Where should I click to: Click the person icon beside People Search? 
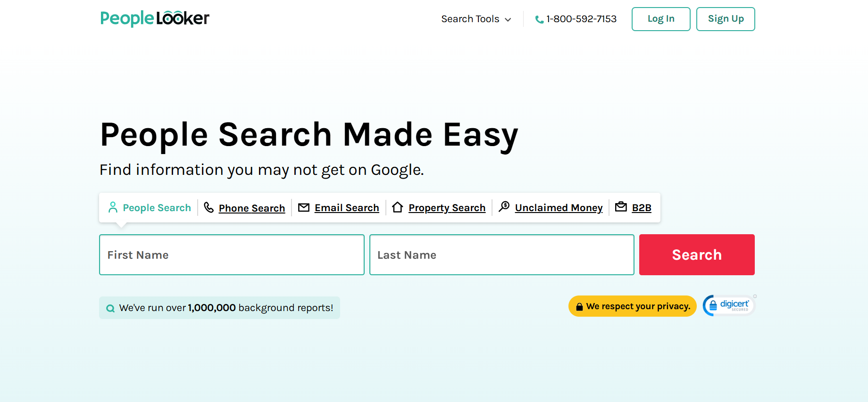coord(113,207)
